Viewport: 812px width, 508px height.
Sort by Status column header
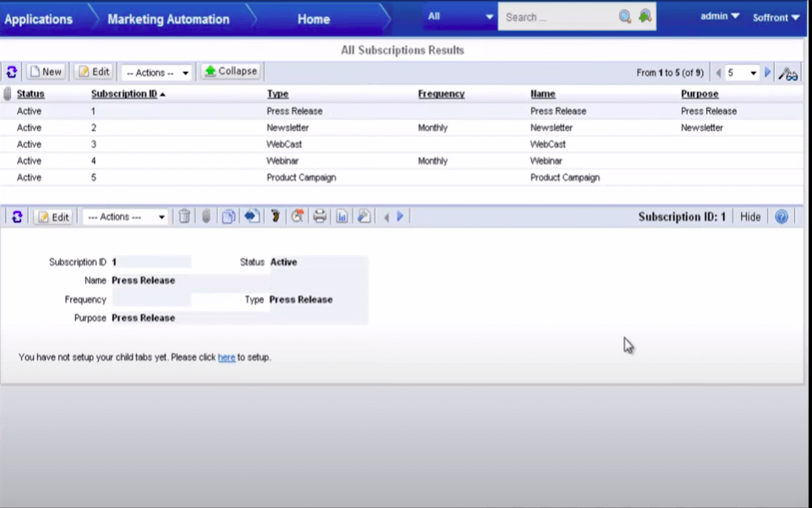[x=30, y=94]
